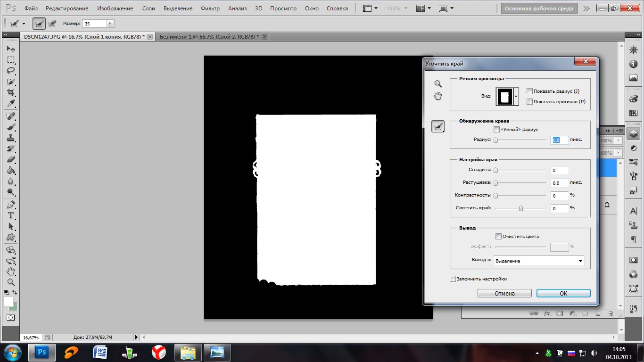Select the Healing Brush tool

[11, 116]
